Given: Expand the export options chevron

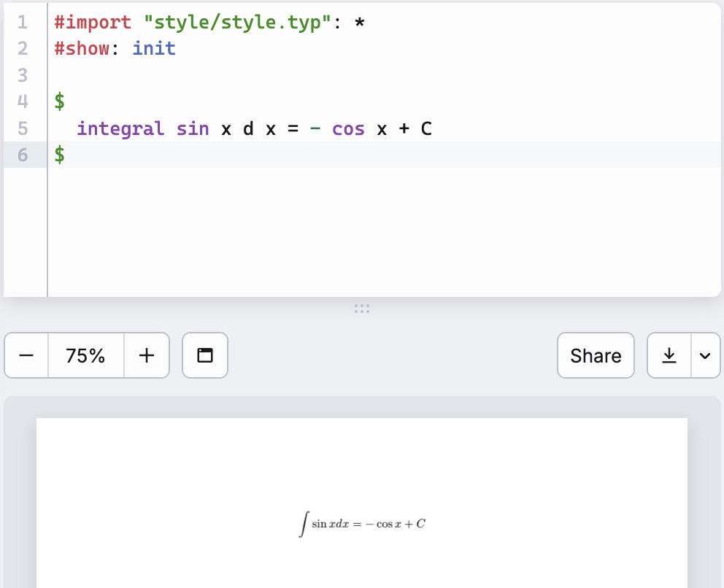Looking at the screenshot, I should coord(705,355).
